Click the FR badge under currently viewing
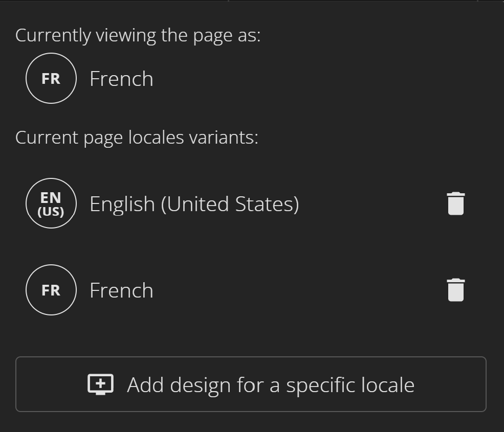This screenshot has height=432, width=504. (x=51, y=78)
